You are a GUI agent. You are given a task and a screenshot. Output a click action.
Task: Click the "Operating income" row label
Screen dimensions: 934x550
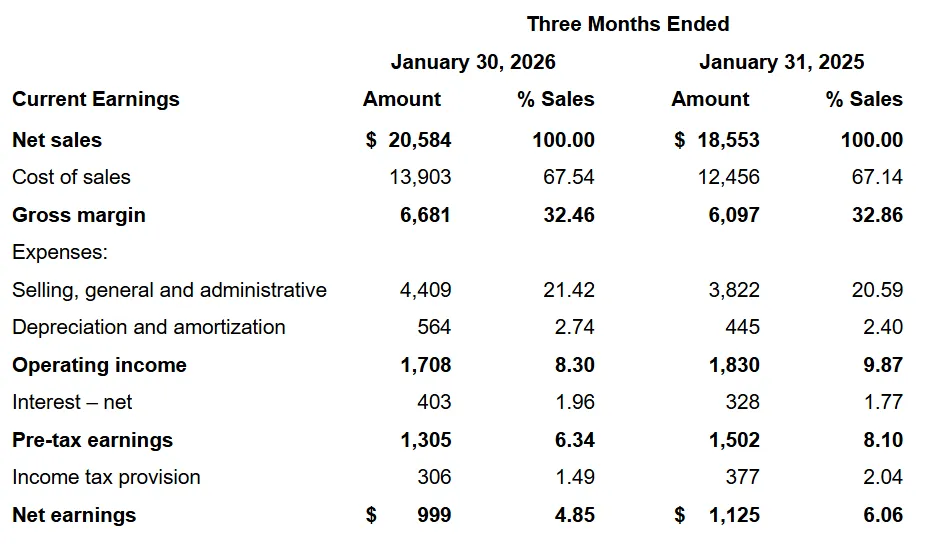coord(99,365)
